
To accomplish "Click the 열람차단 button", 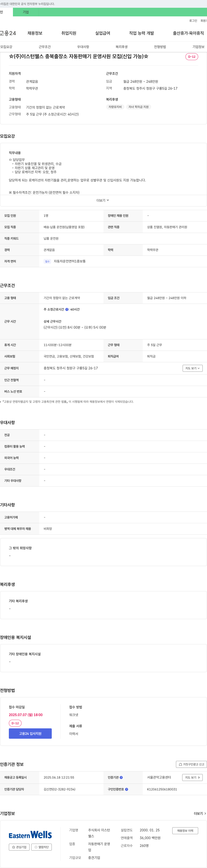I will tap(41, 847).
